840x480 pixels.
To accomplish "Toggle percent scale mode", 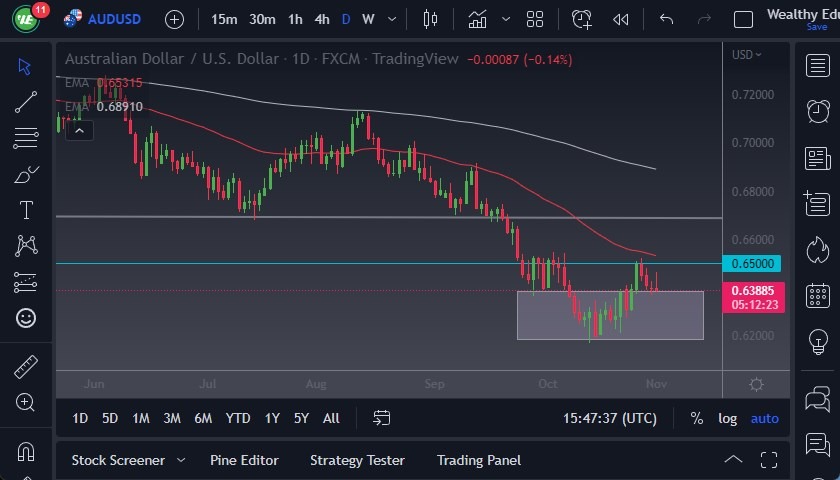I will [696, 418].
